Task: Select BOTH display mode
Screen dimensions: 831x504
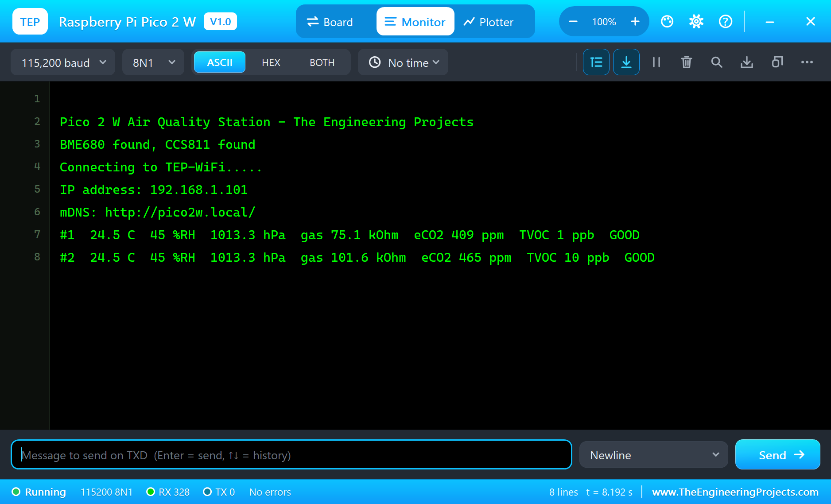Action: [322, 62]
